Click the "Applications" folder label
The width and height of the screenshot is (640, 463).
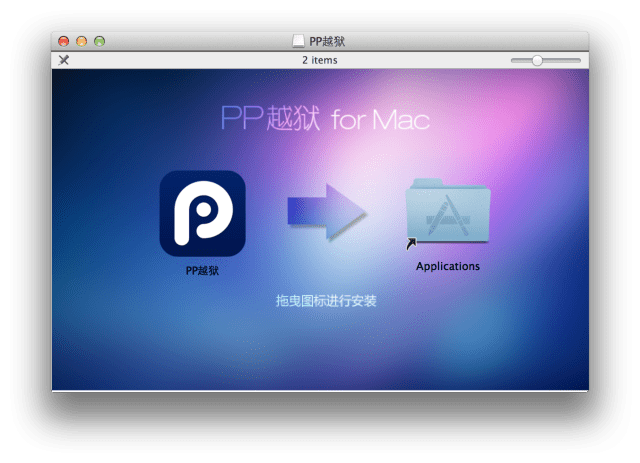(x=448, y=267)
